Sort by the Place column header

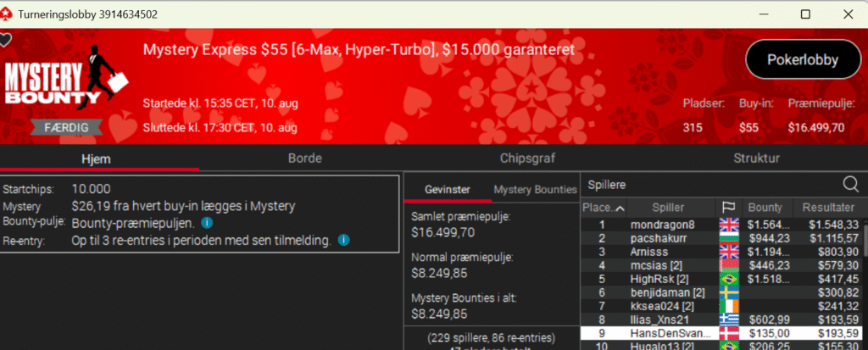(x=604, y=208)
